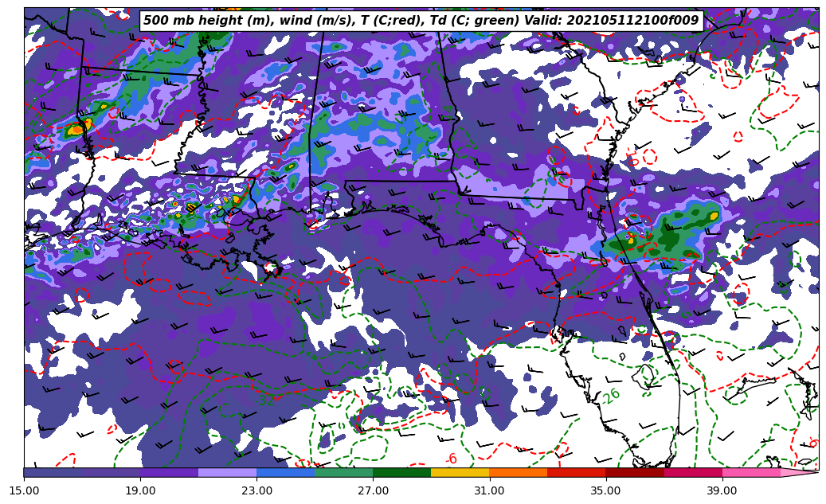Click the teal green colorbar segment
The height and width of the screenshot is (504, 826).
coord(343,472)
